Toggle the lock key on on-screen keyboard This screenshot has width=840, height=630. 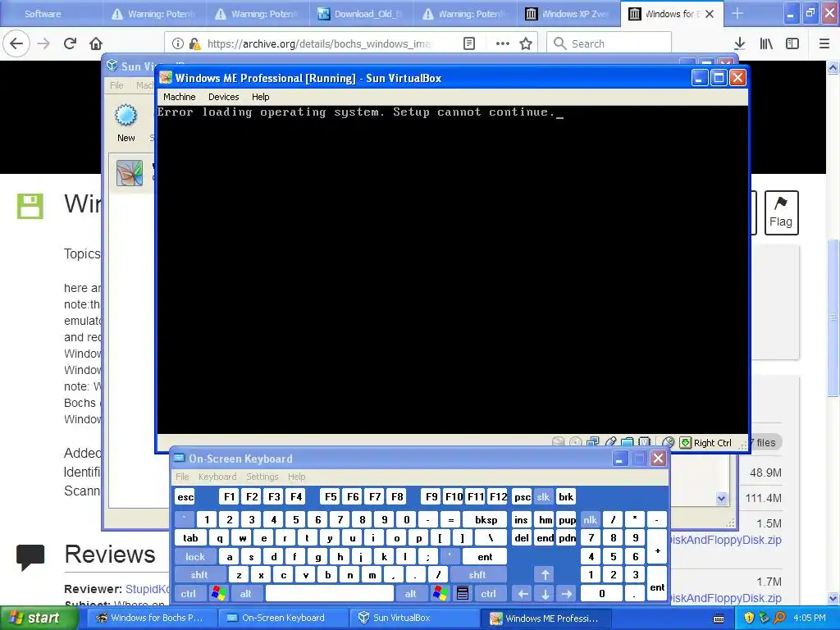[195, 557]
